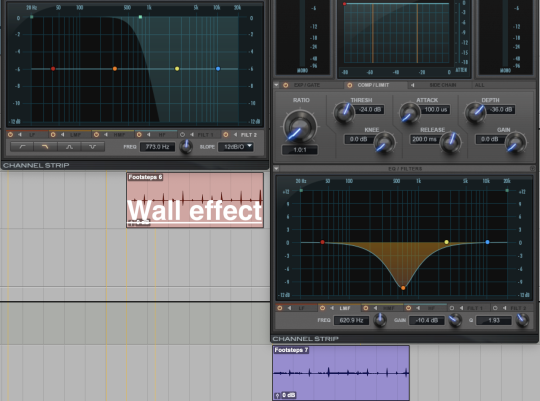Viewport: 540px width, 401px height.
Task: Select blue HF node in right EQ graph
Action: tap(487, 242)
